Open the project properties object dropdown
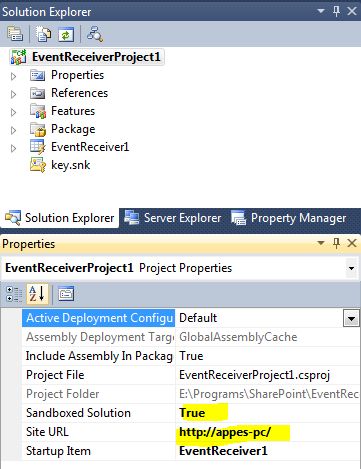This screenshot has width=361, height=469. click(351, 268)
